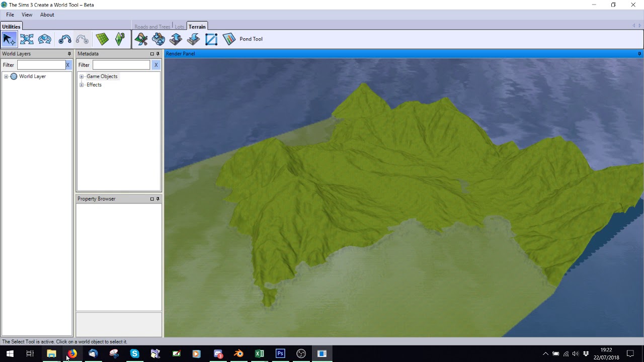Screen dimensions: 644x362
Task: Maximize the Property Browser panel
Action: pos(152,199)
